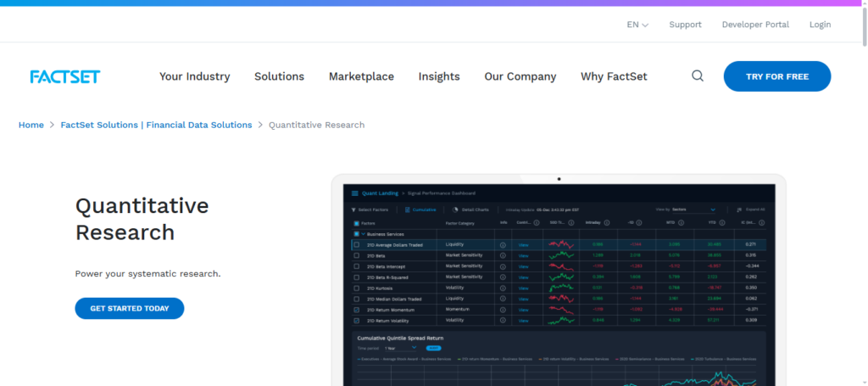
Task: Open the Our Company menu
Action: 520,76
